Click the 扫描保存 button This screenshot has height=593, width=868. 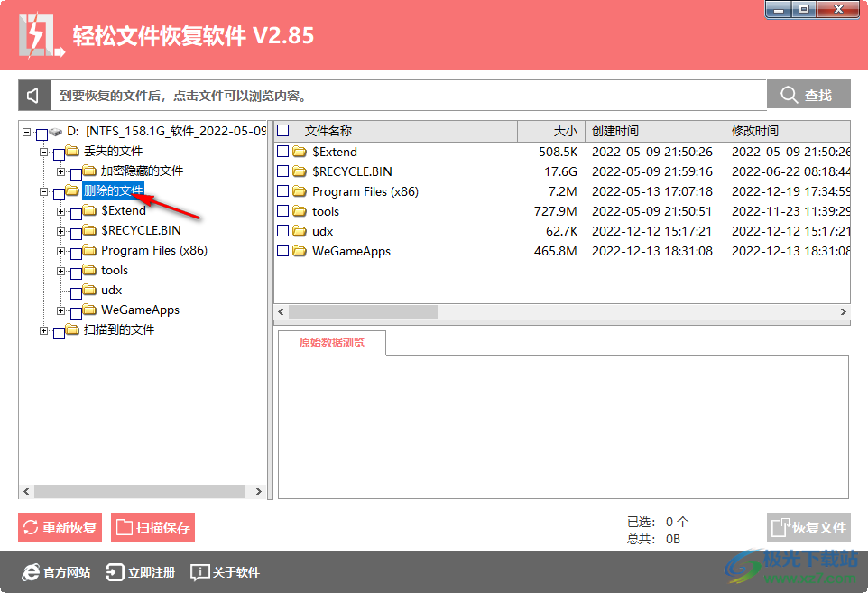tap(152, 527)
